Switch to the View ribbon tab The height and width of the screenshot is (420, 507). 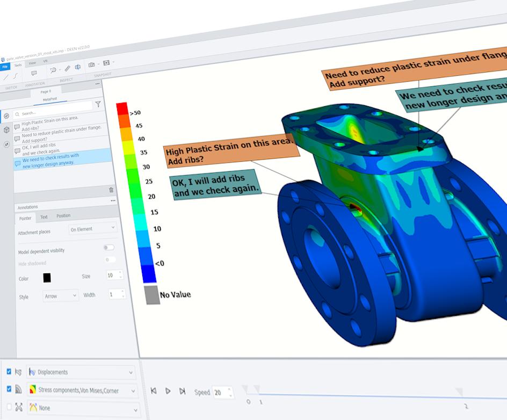tap(32, 63)
